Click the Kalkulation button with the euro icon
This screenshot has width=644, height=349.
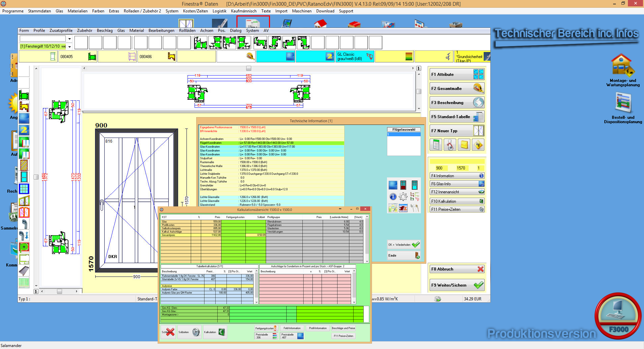[x=215, y=332]
